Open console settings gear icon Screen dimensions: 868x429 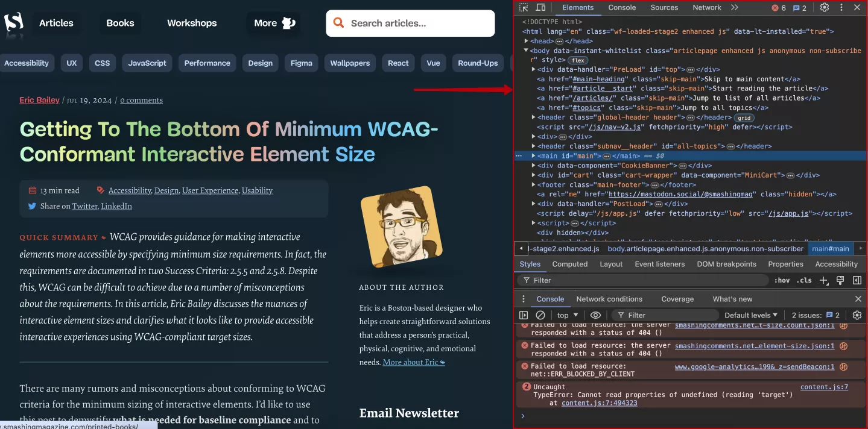(x=857, y=315)
